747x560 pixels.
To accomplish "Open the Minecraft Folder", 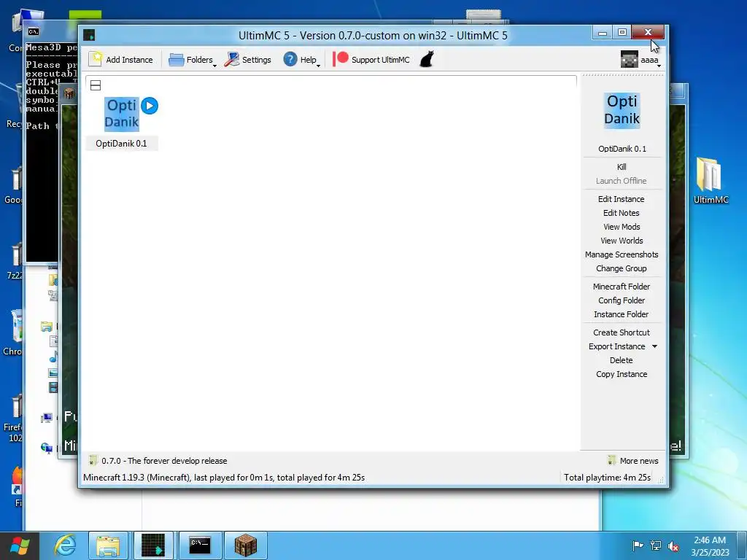I will point(622,286).
